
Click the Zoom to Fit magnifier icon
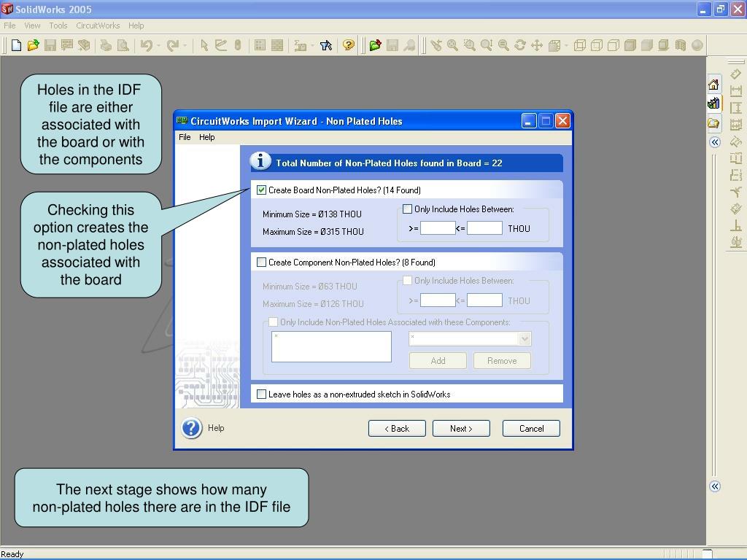(x=452, y=45)
